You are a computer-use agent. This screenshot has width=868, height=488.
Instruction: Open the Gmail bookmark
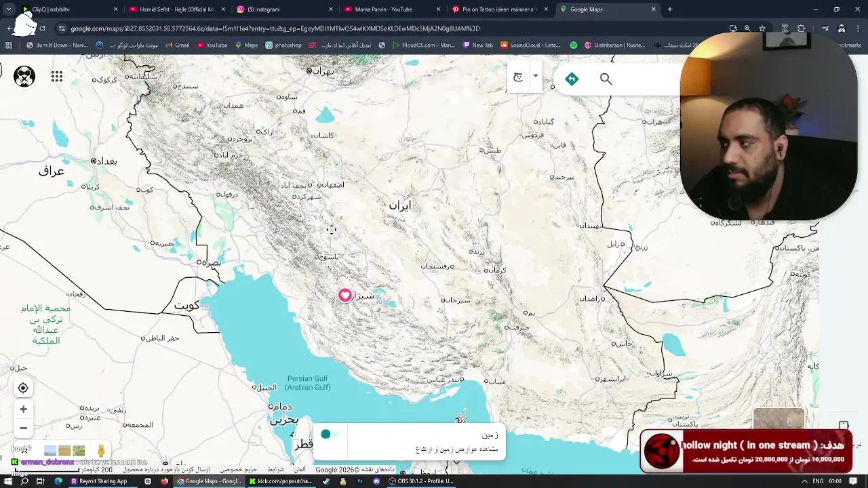(x=177, y=45)
